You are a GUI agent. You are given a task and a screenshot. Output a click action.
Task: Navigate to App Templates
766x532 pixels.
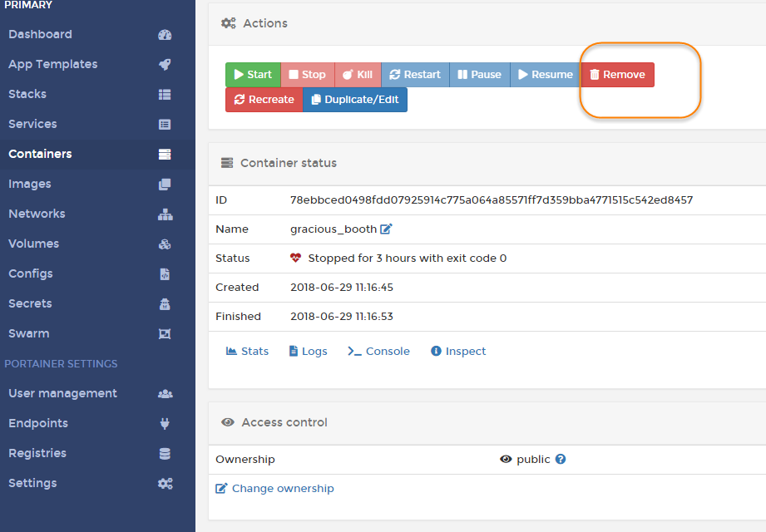click(x=52, y=64)
